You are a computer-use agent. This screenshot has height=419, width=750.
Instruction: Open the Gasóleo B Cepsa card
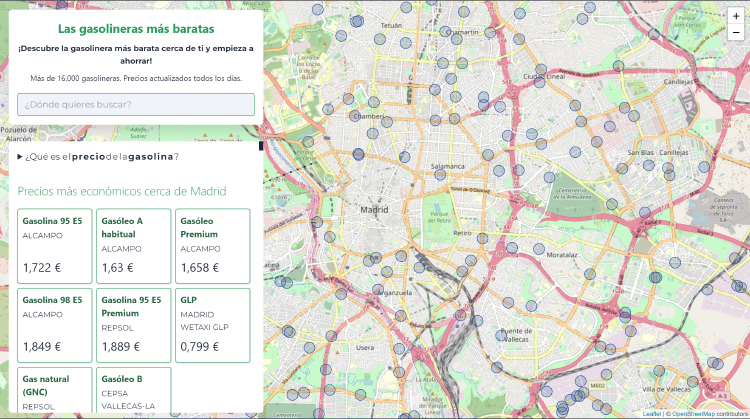click(134, 392)
